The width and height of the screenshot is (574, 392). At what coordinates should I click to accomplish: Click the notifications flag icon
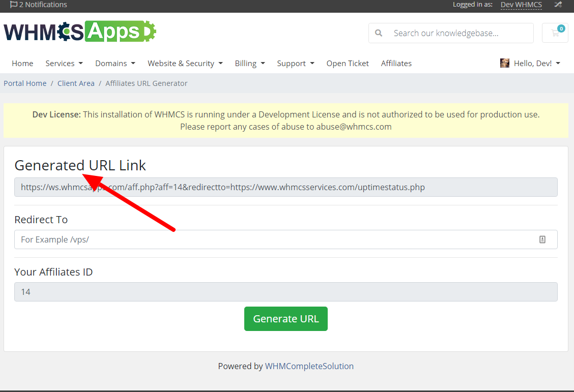pyautogui.click(x=14, y=5)
